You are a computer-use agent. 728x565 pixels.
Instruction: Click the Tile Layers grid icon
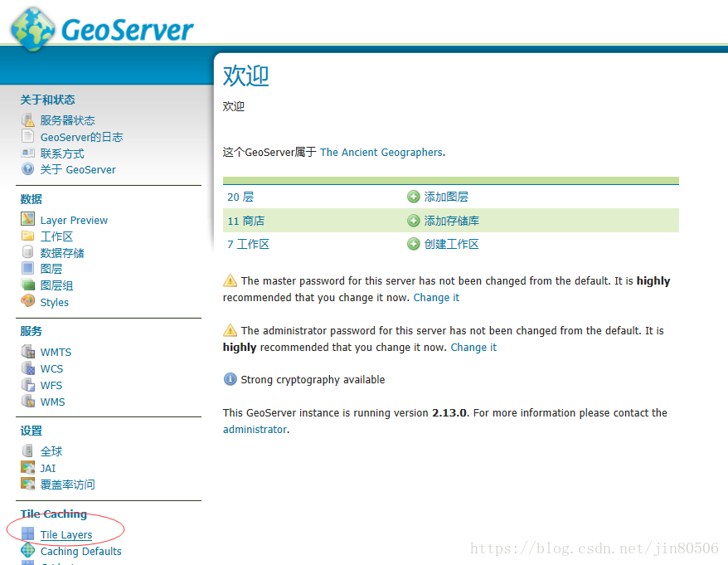coord(28,533)
